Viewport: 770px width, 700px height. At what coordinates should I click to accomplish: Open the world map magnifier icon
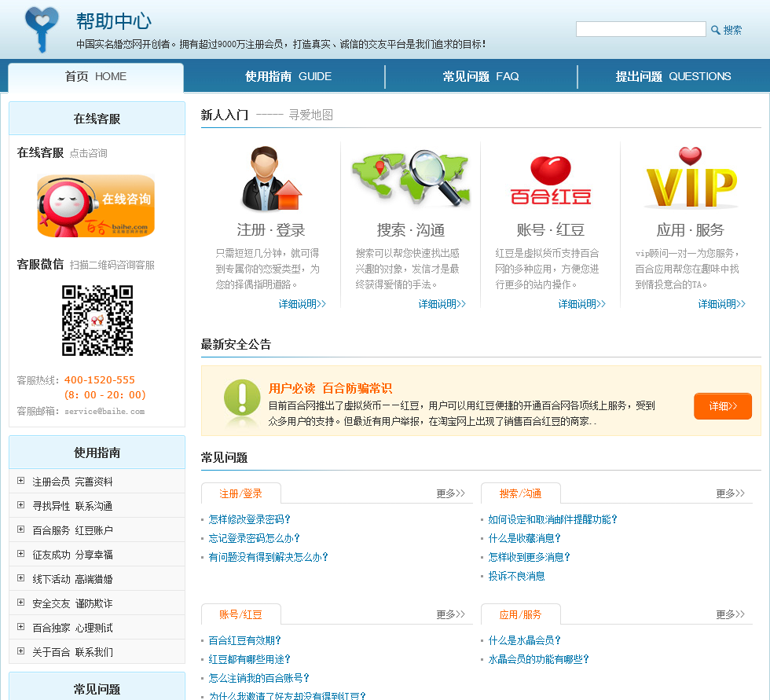click(410, 178)
